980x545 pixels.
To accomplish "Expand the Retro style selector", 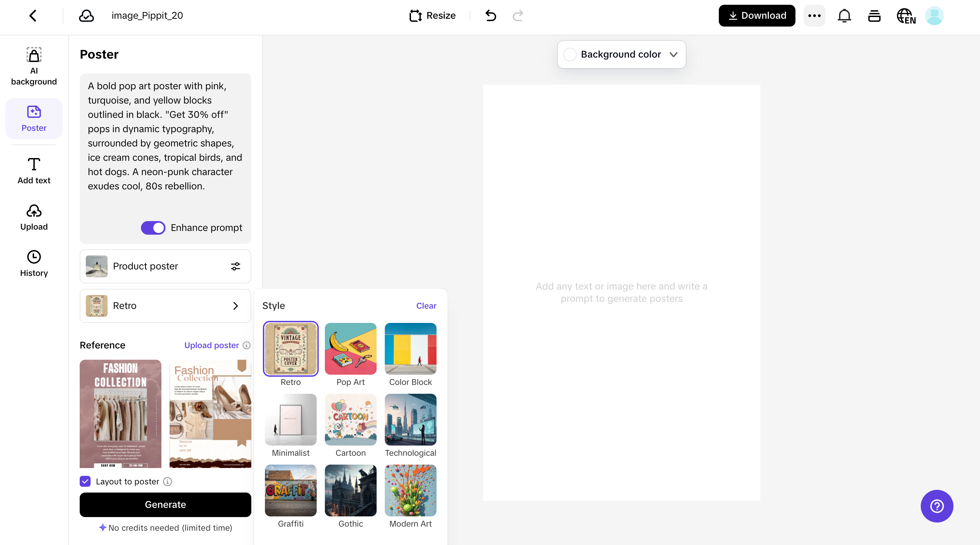I will (x=236, y=306).
